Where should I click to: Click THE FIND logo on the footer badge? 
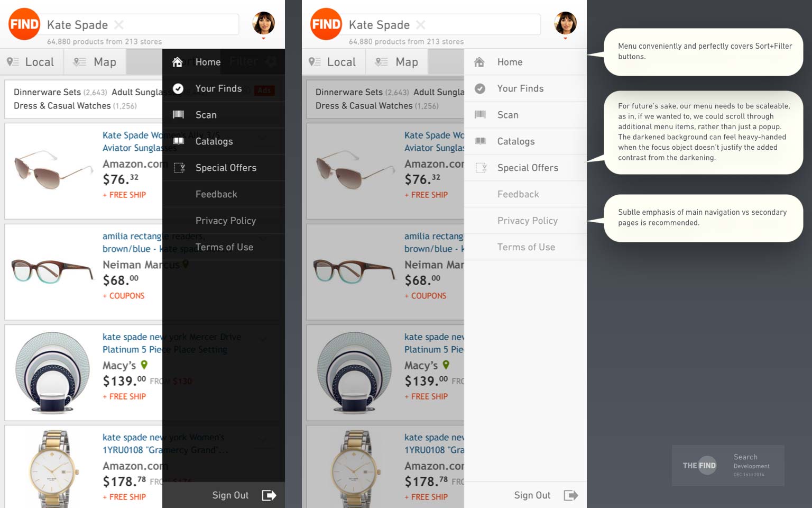tap(699, 466)
